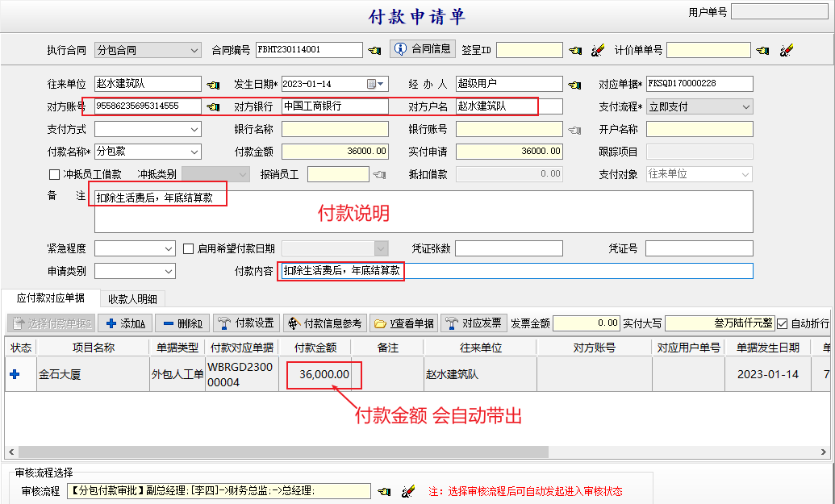Enable the 冲抵员工借款 checkbox
This screenshot has width=835, height=504.
click(x=55, y=174)
